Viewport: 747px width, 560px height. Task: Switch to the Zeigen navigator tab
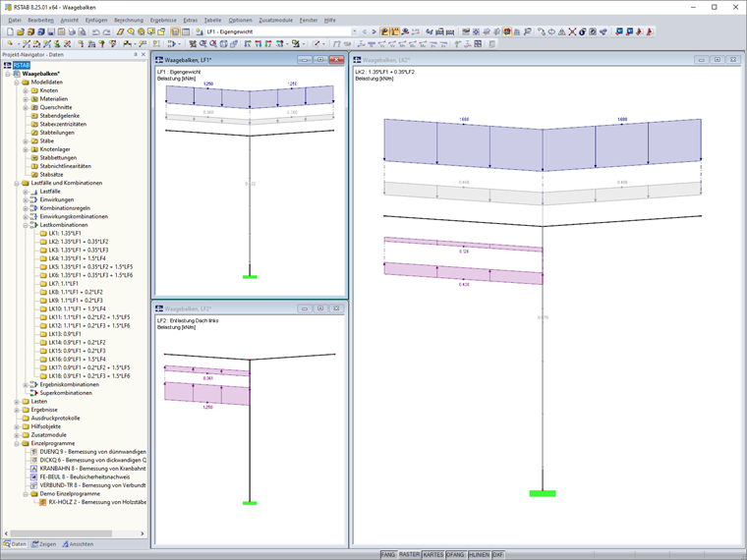pos(44,544)
